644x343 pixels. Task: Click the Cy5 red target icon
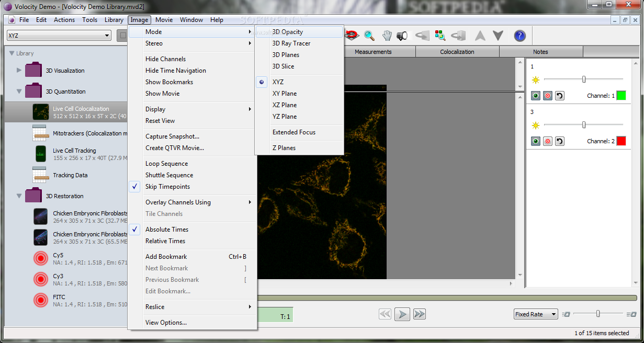(41, 258)
